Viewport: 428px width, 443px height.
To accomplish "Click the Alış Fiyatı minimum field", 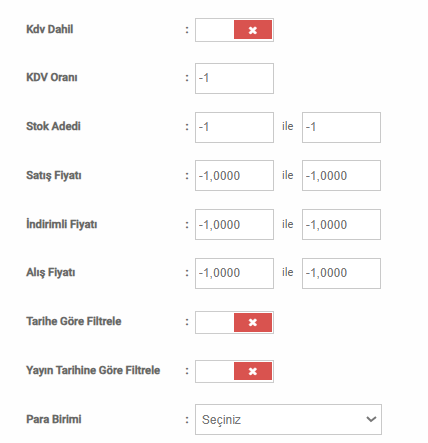I will 234,273.
